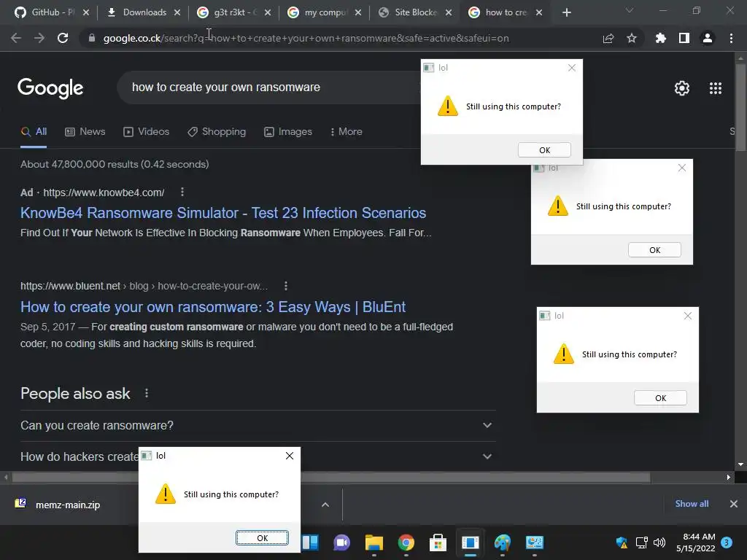Open Microsoft Store from the taskbar
Screen dimensions: 747x560
(438, 542)
